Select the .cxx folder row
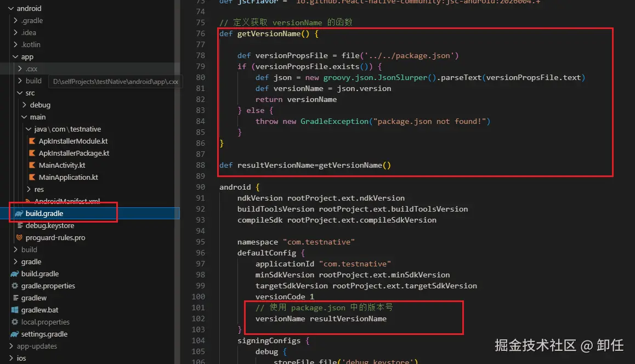Viewport: 635px width, 364px height. [90, 69]
